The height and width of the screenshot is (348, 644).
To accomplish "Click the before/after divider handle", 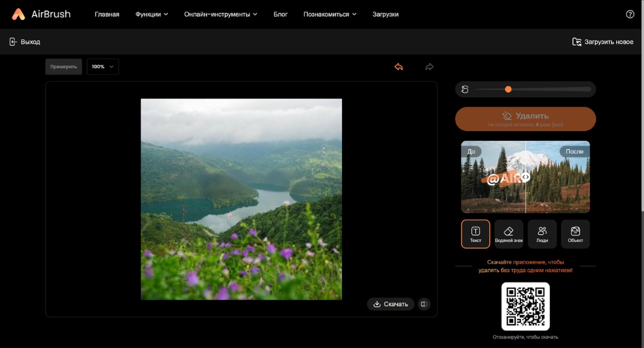I will tap(526, 177).
